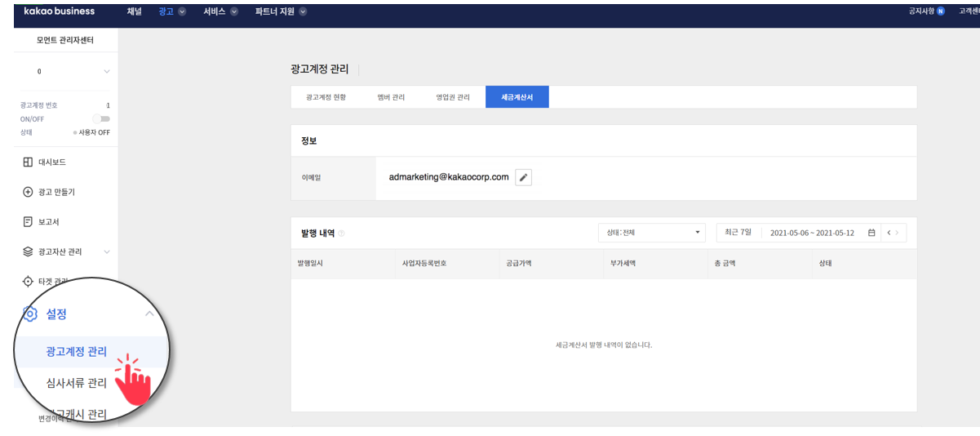Click the 광고 만들기 plus icon
Screen dimensions: 980x436
pos(28,192)
